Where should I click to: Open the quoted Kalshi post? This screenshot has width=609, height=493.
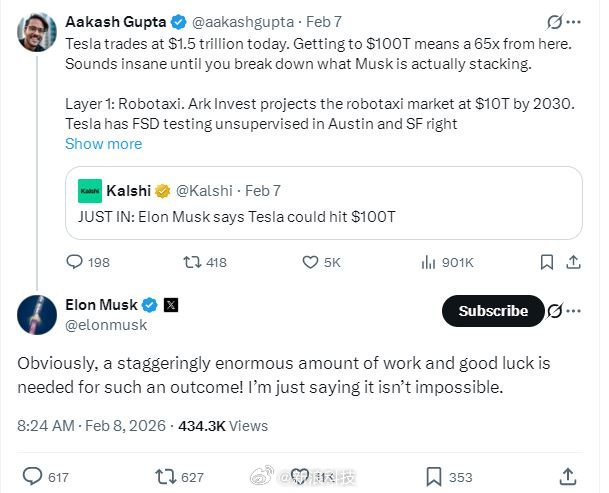pos(323,203)
